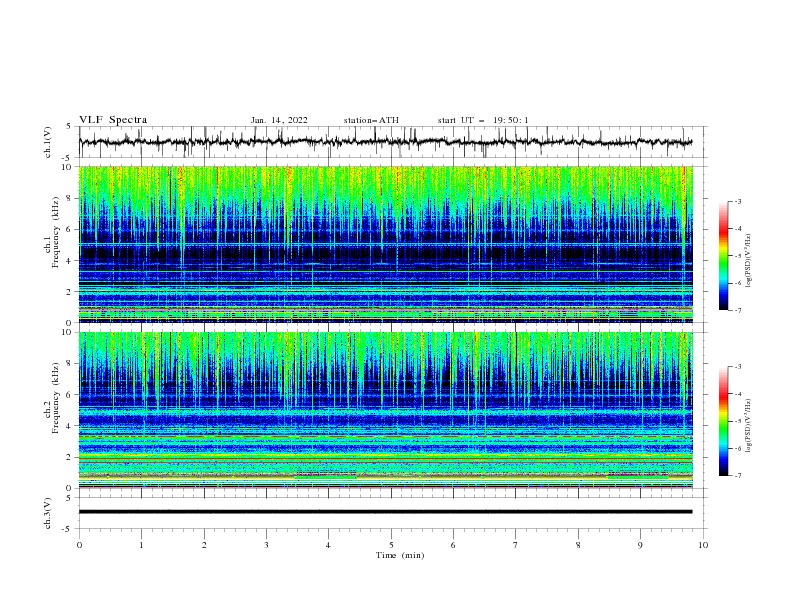Click the "-7" tick on ch.2 colorbar

[737, 475]
